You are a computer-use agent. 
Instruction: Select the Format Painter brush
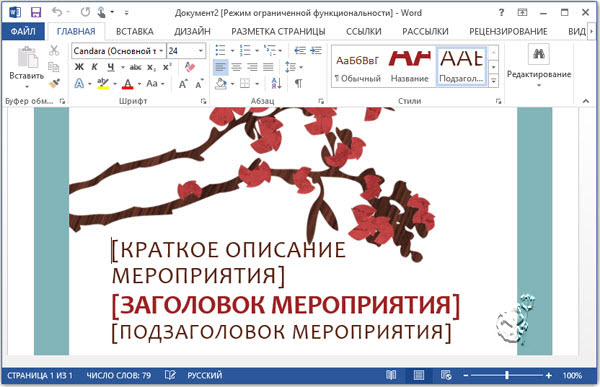point(54,83)
